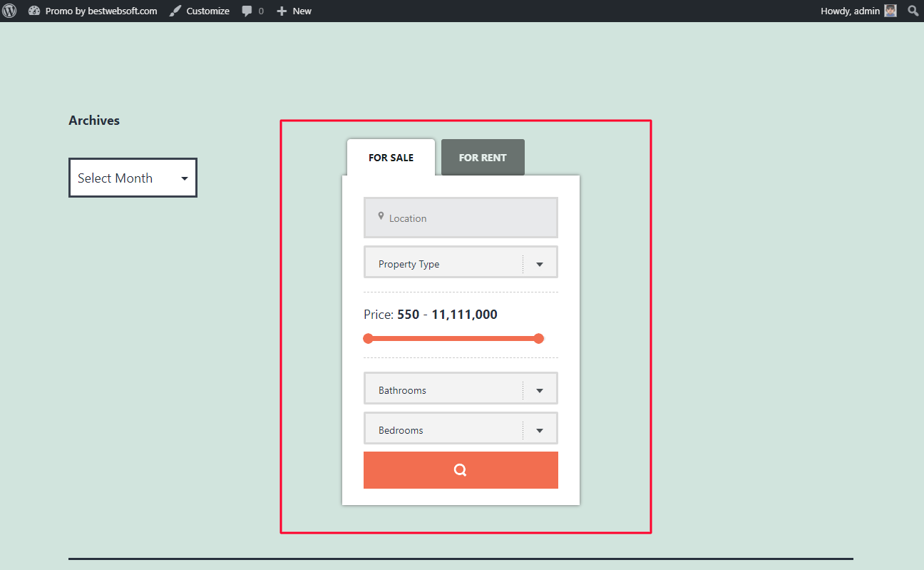Click the dashboard gauge icon
The height and width of the screenshot is (570, 924).
click(x=34, y=11)
